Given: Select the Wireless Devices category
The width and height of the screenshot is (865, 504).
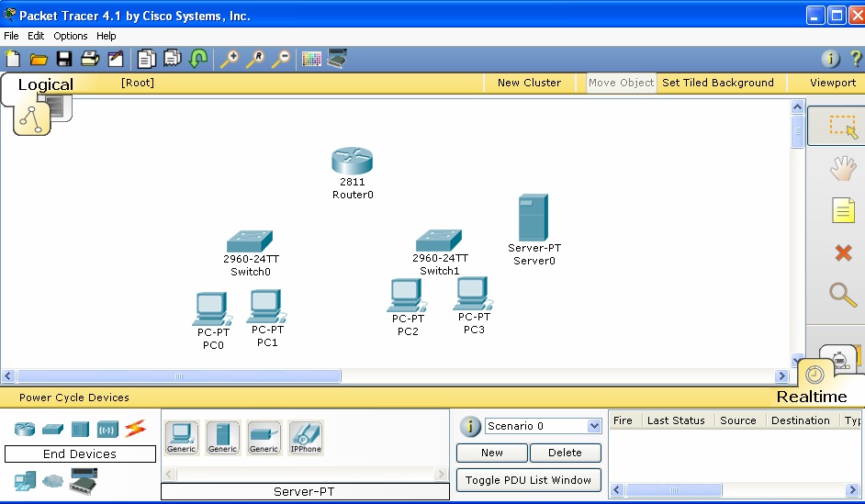Looking at the screenshot, I should [107, 429].
